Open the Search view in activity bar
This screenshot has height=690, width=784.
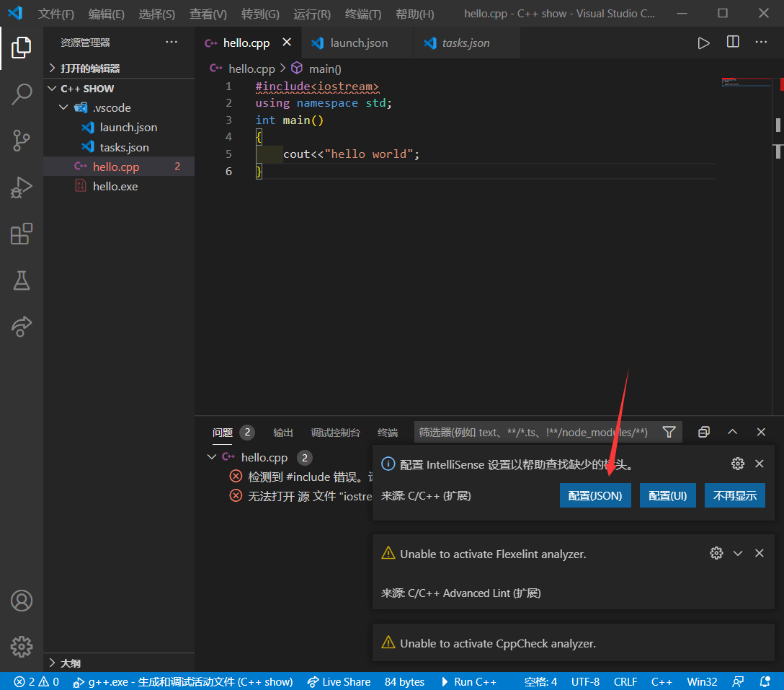coord(21,94)
